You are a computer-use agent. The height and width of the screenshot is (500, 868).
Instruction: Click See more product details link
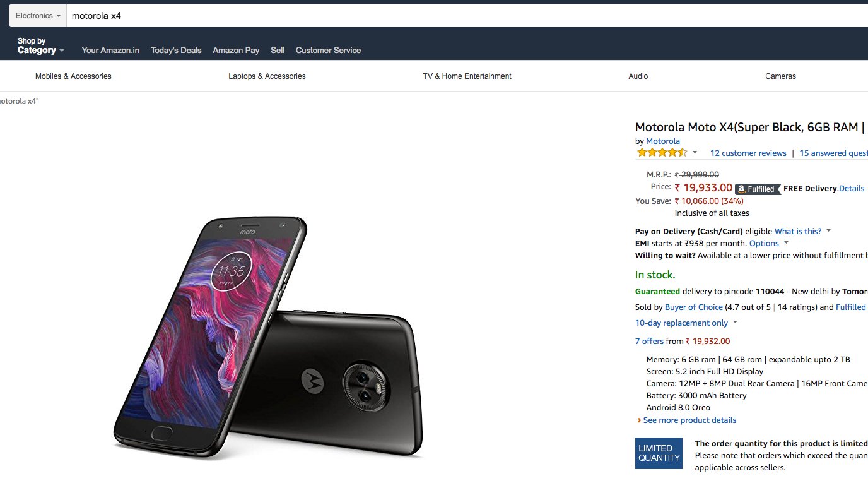[x=689, y=420]
